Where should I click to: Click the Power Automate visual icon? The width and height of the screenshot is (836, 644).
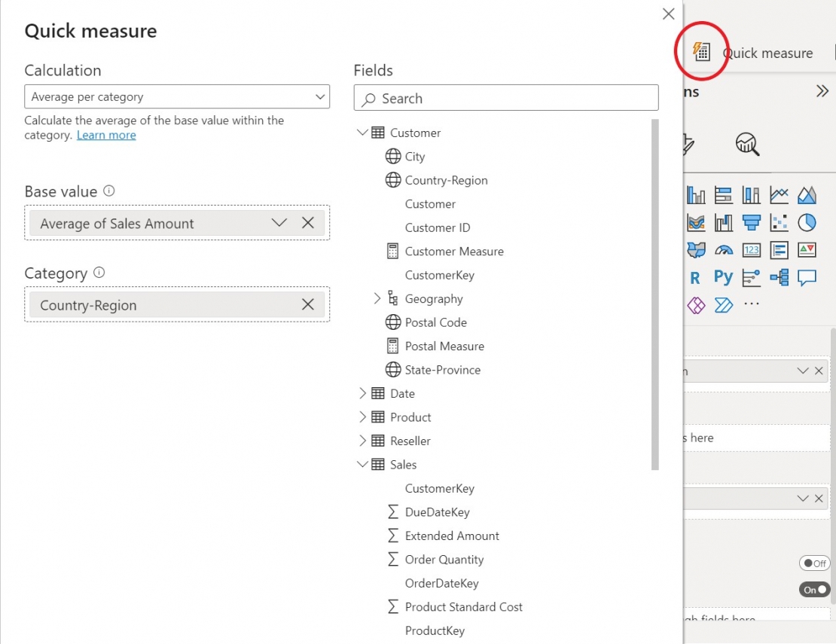click(725, 304)
